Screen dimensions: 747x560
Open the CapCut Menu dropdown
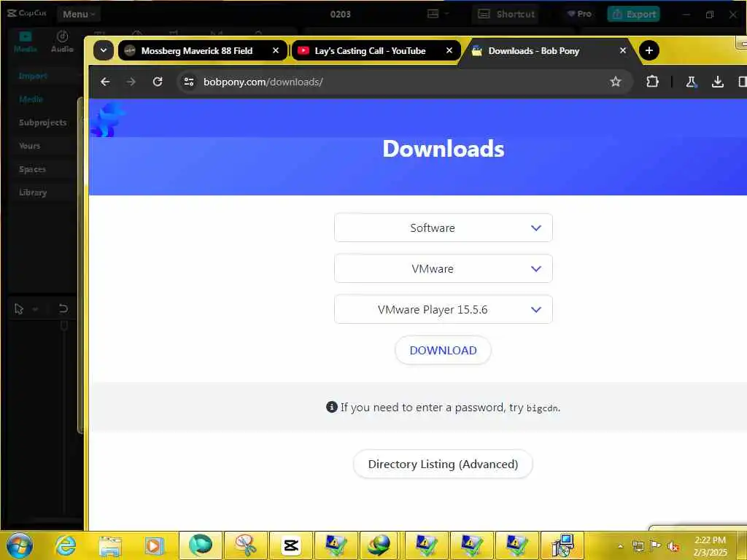pos(79,15)
